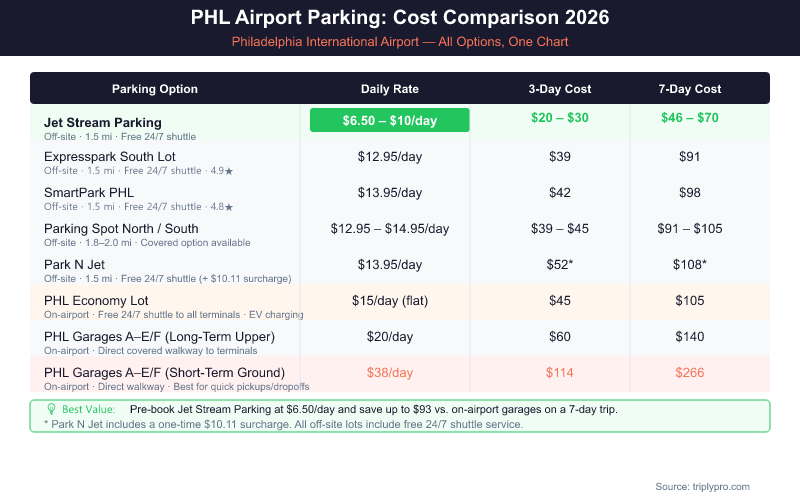
Task: Click the $266 7-day cost value
Action: pyautogui.click(x=689, y=373)
